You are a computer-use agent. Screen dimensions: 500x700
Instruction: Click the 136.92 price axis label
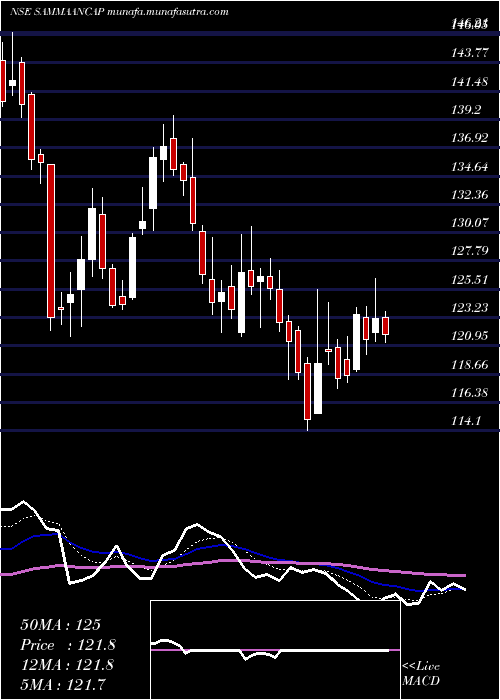click(x=468, y=138)
